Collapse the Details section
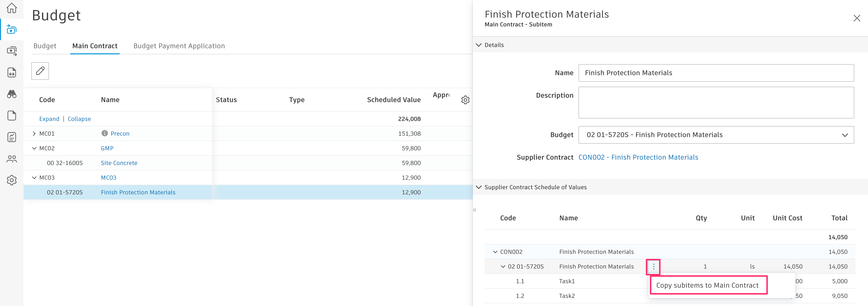The image size is (868, 306). (478, 45)
